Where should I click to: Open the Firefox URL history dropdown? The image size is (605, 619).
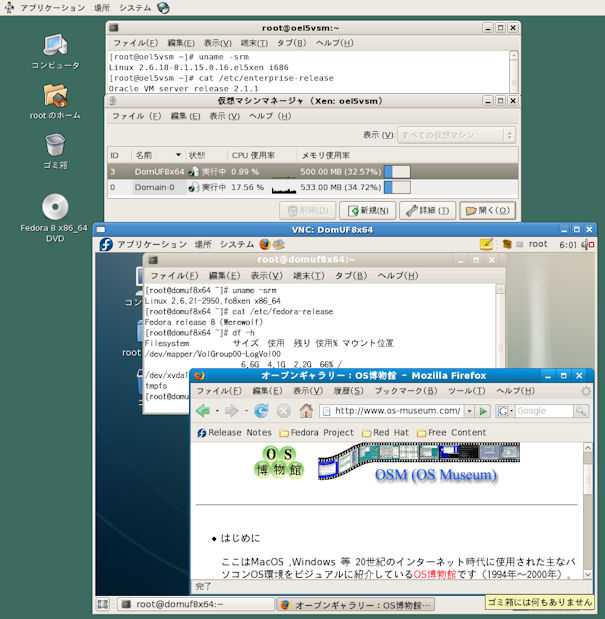(x=470, y=411)
